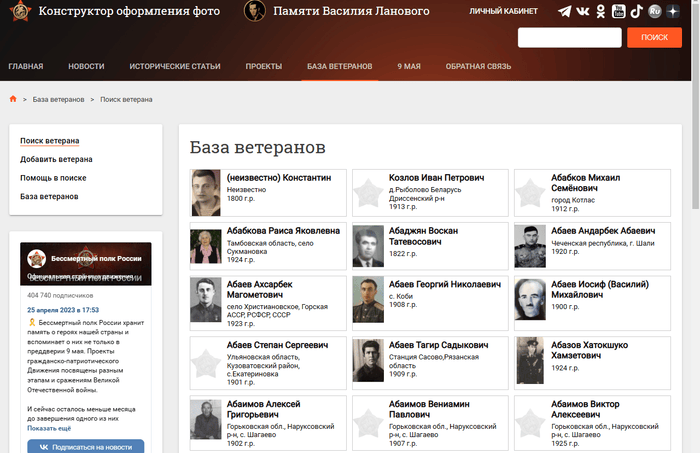Open the VK social icon in header
700x453 pixels.
pos(584,11)
